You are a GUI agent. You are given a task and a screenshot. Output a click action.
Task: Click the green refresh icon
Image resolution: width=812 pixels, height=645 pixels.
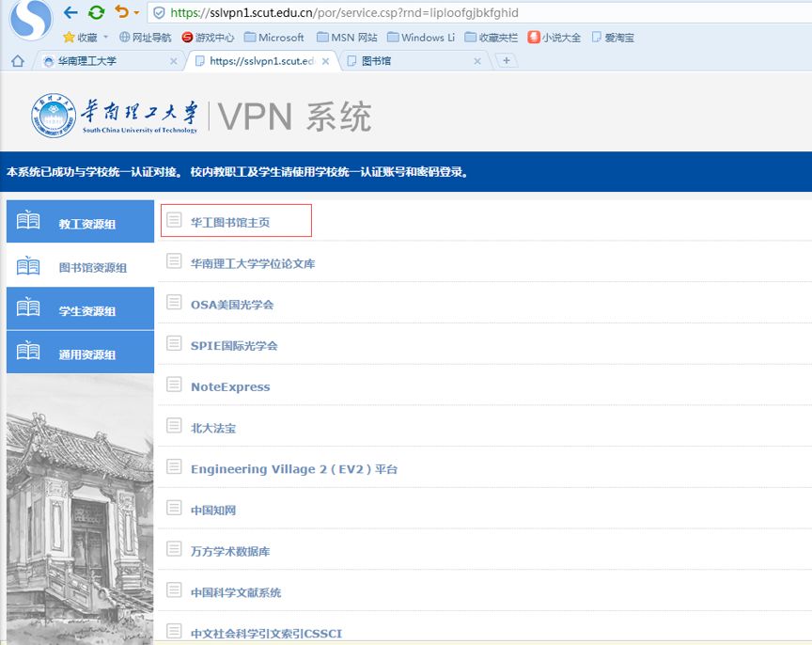click(96, 12)
